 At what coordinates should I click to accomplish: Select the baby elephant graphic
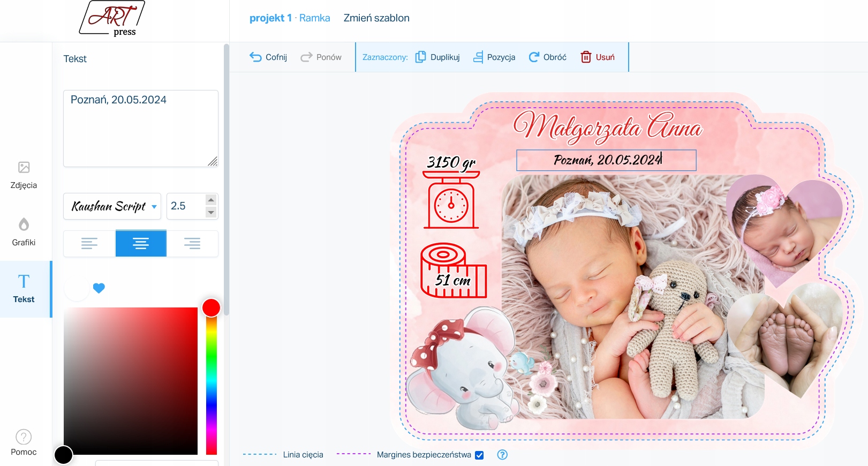pyautogui.click(x=462, y=369)
